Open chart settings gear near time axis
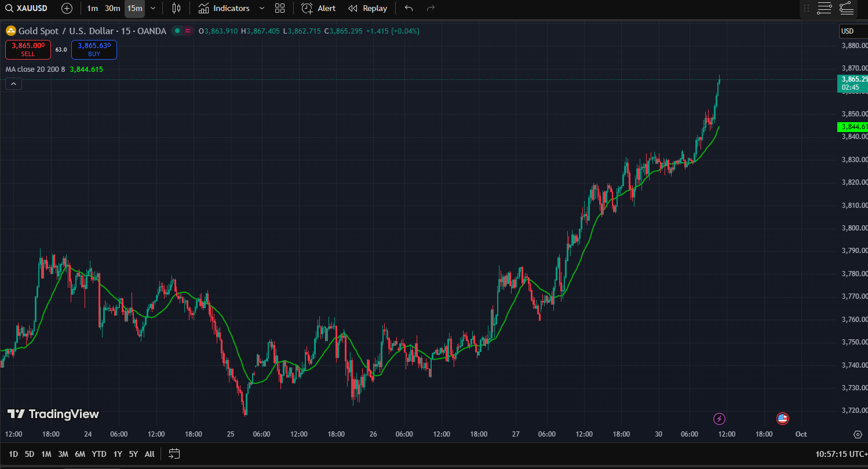The image size is (868, 469). pyautogui.click(x=858, y=434)
